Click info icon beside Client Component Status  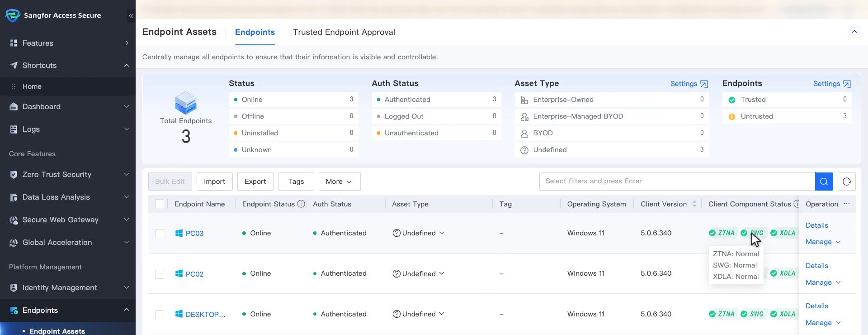coord(797,204)
